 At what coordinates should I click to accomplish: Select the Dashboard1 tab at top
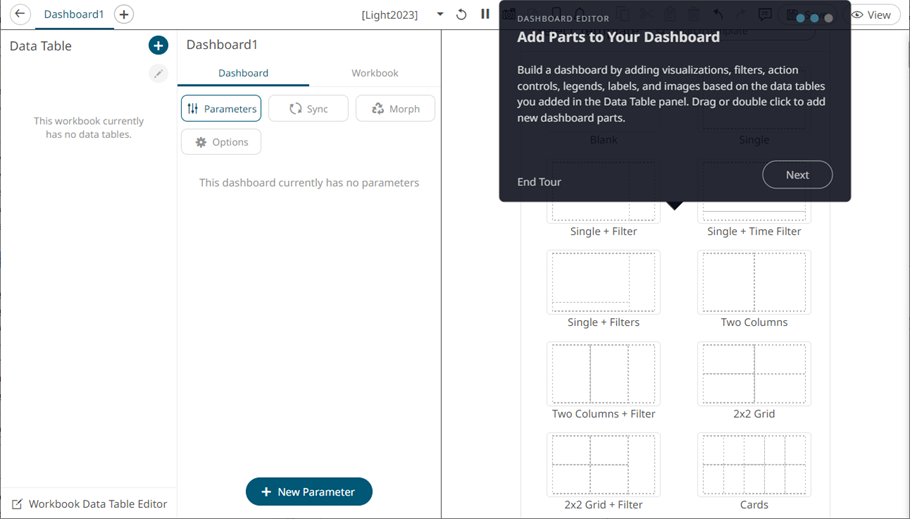74,15
